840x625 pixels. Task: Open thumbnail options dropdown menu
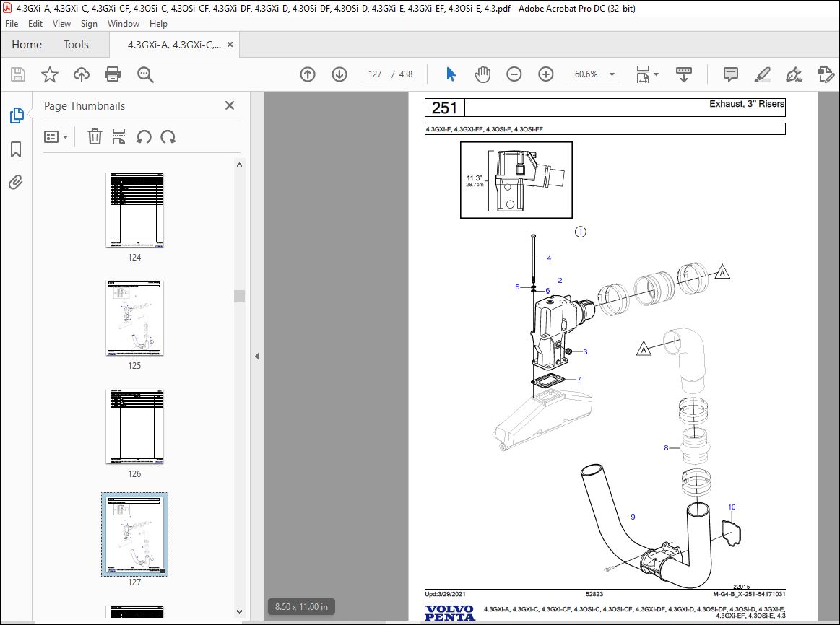pyautogui.click(x=56, y=137)
